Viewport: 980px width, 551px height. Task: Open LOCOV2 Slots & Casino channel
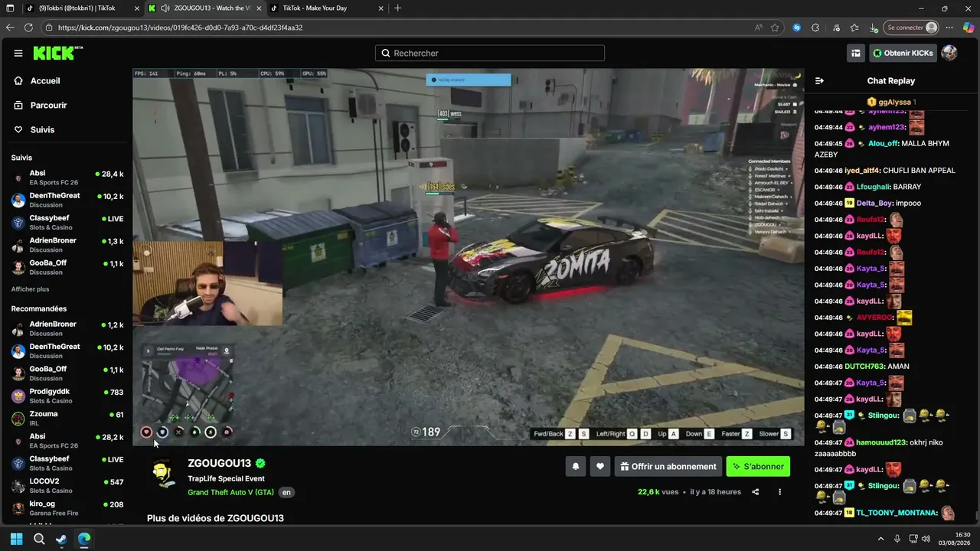pyautogui.click(x=67, y=485)
